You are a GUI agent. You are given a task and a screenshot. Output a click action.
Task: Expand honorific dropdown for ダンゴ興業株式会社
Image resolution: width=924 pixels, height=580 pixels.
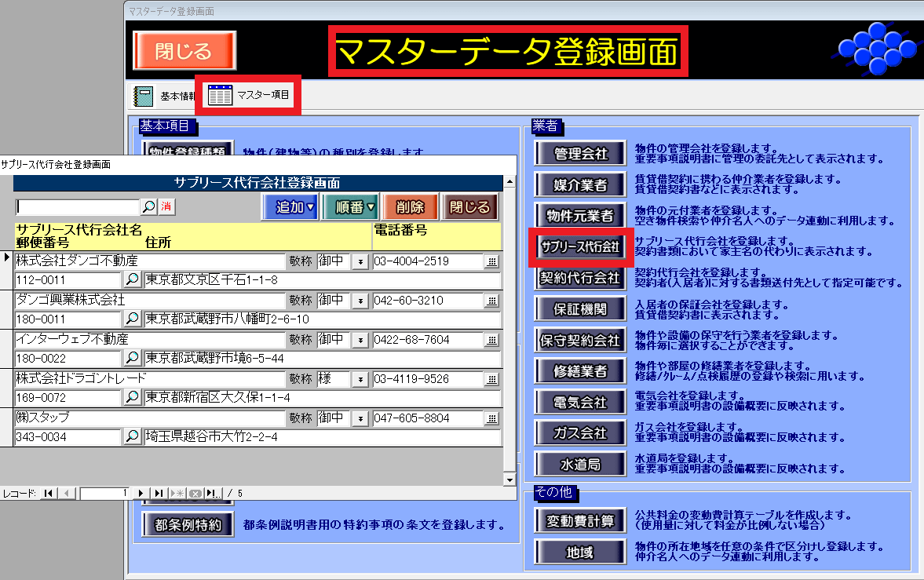(360, 301)
